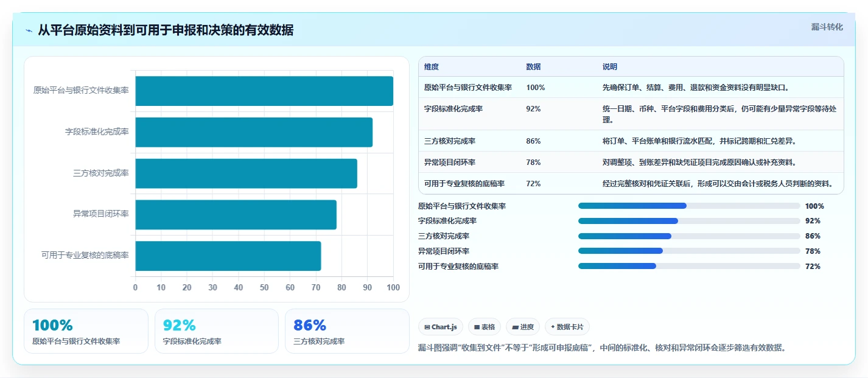The width and height of the screenshot is (868, 378).
Task: Click the lightning icon beside the page title
Action: pyautogui.click(x=29, y=30)
